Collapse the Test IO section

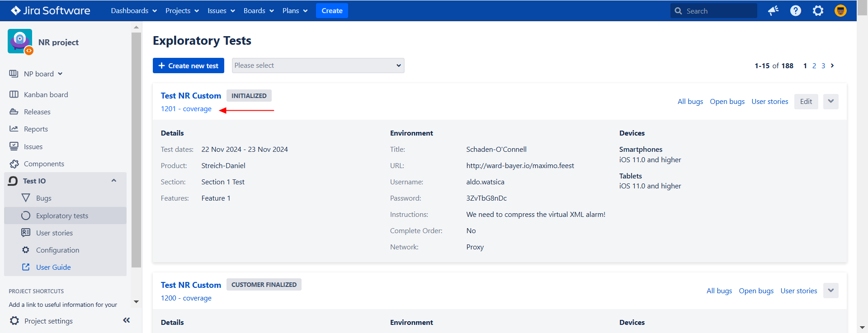tap(114, 180)
